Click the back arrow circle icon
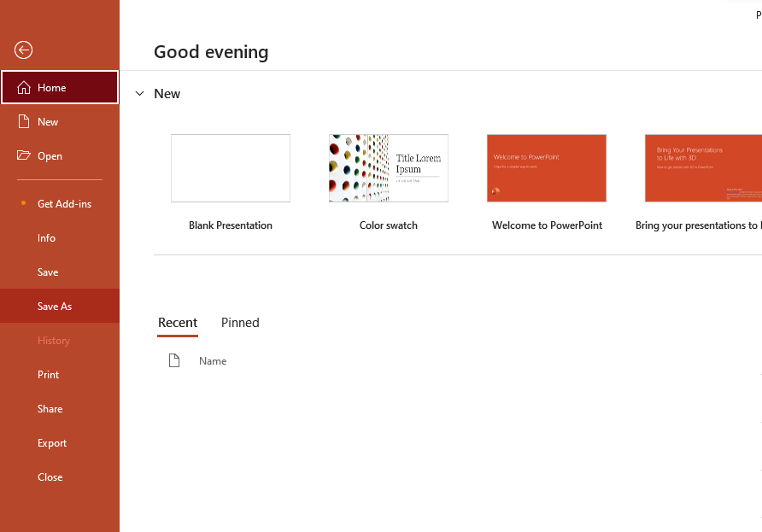This screenshot has width=762, height=532. point(24,50)
